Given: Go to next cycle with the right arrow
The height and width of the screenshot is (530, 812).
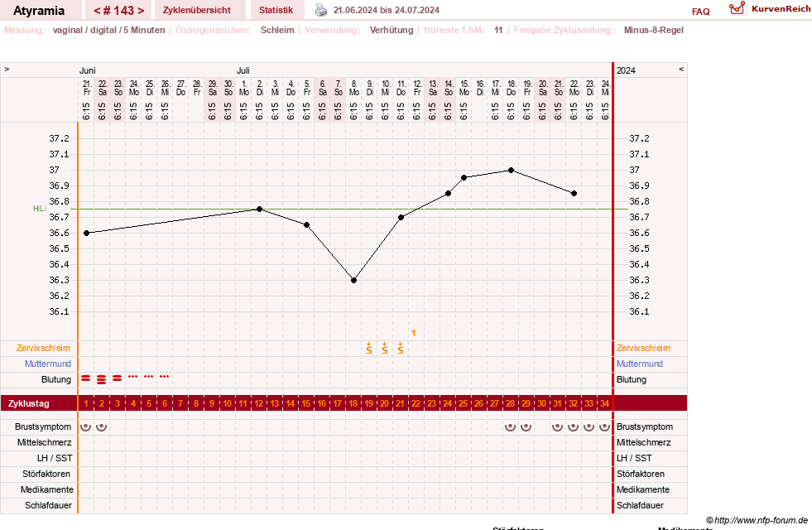Looking at the screenshot, I should pos(141,11).
